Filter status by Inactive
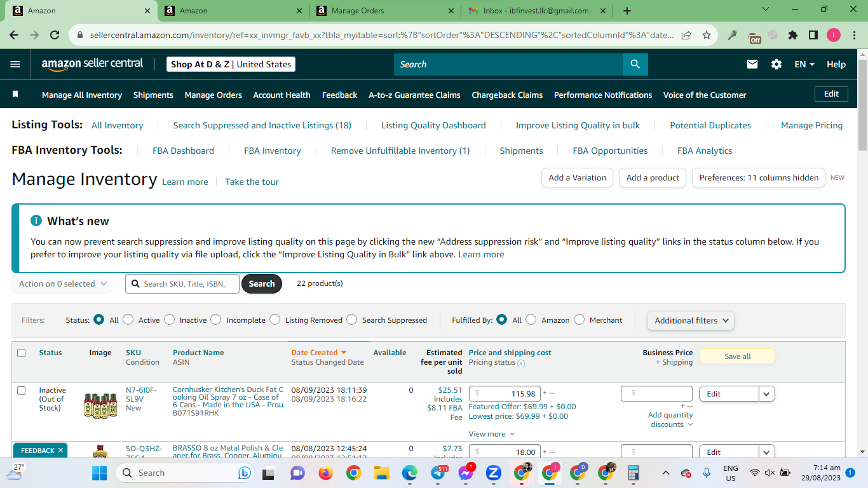The width and height of the screenshot is (868, 488). point(169,320)
